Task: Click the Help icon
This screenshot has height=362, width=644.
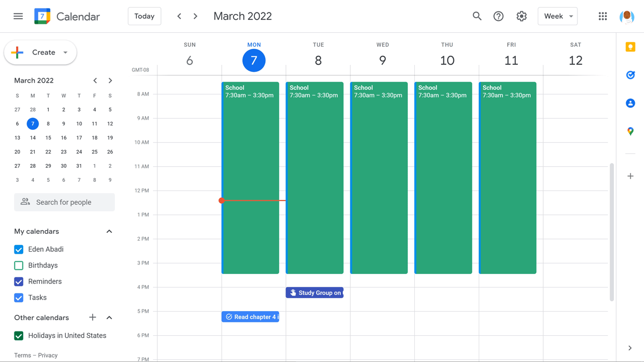Action: (498, 16)
